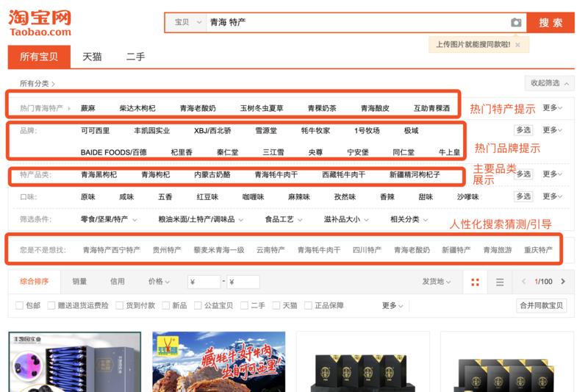
Task: Open the 食品工艺 filter dropdown
Action: [x=284, y=219]
